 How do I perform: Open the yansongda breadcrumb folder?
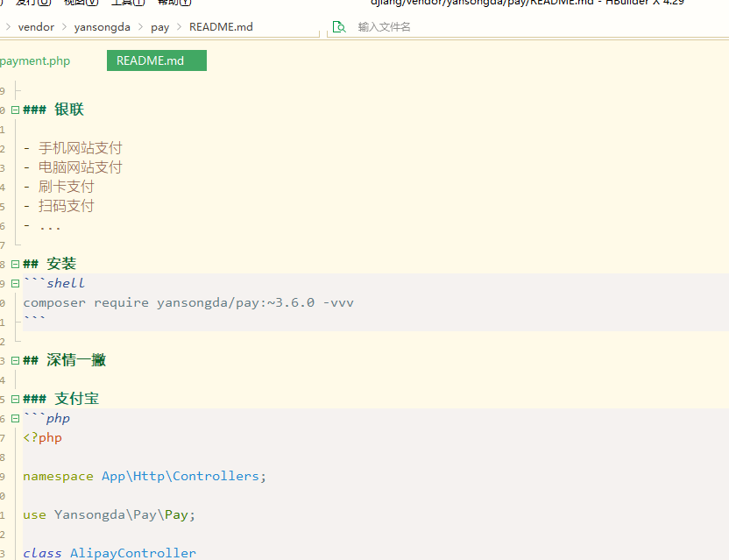coord(102,27)
